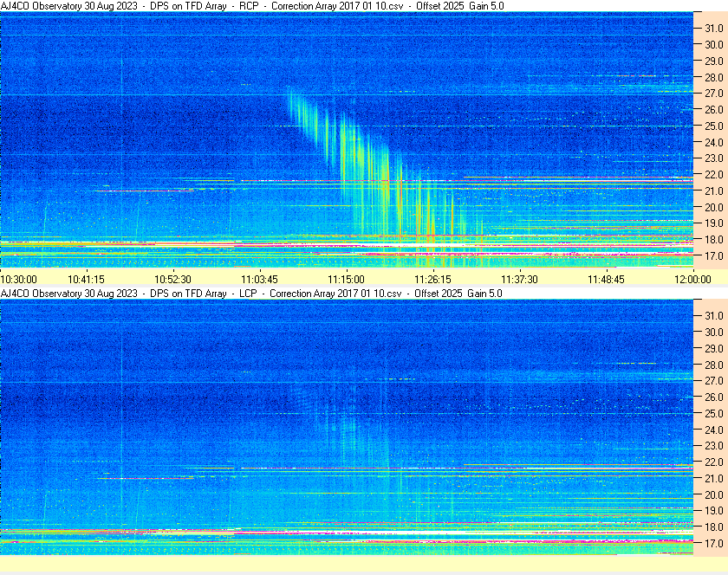The image size is (728, 575).
Task: Pick the 11:03:45 time marker
Action: (x=260, y=279)
